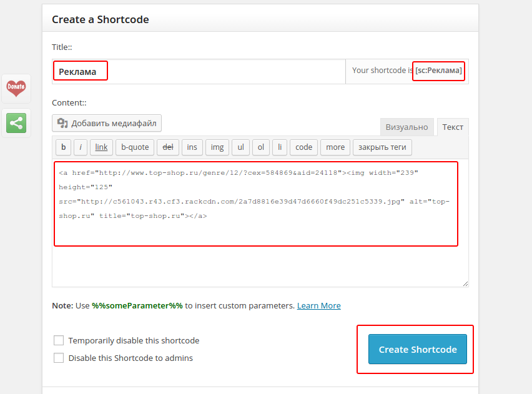
Task: Apply italic using the i button
Action: pyautogui.click(x=81, y=147)
